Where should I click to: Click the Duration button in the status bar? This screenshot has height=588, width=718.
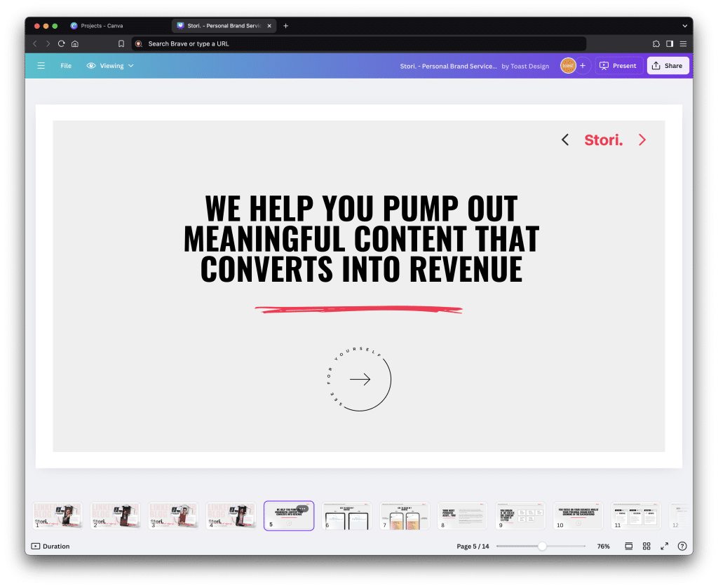49,546
